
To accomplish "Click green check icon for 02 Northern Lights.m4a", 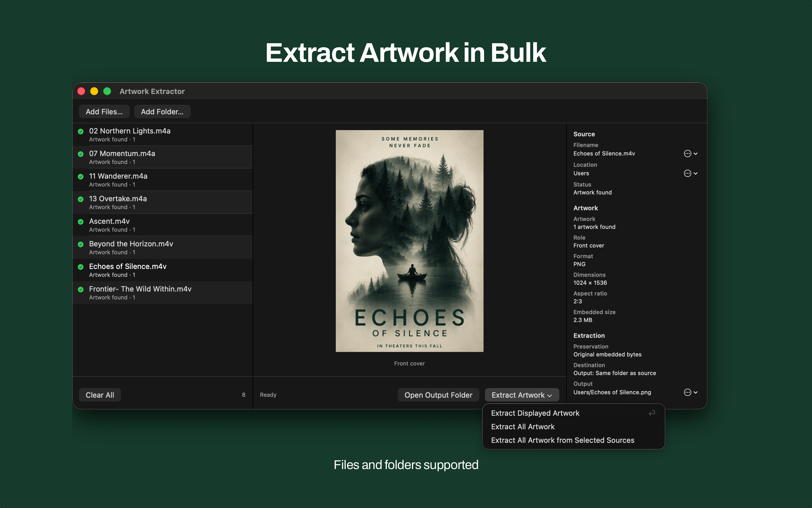I will click(81, 131).
